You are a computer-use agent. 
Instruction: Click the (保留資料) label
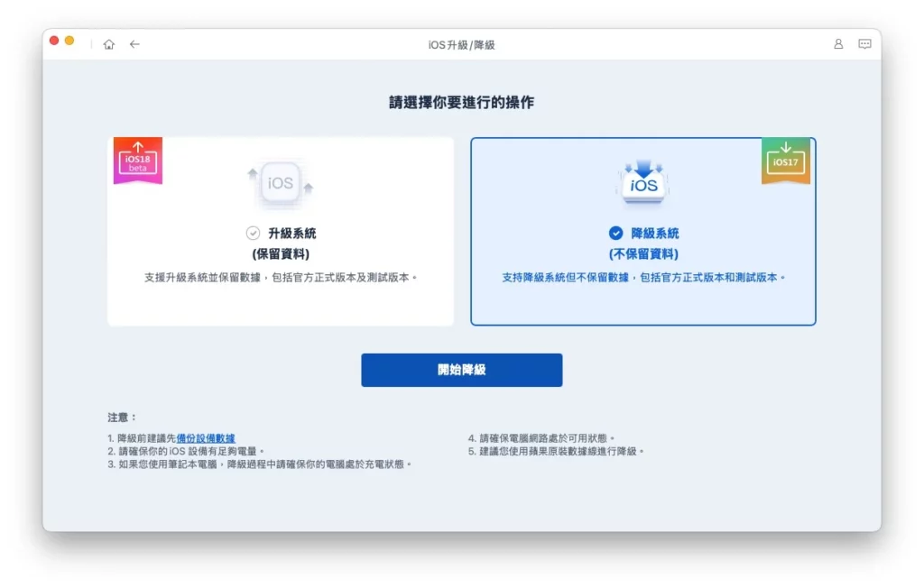point(281,254)
